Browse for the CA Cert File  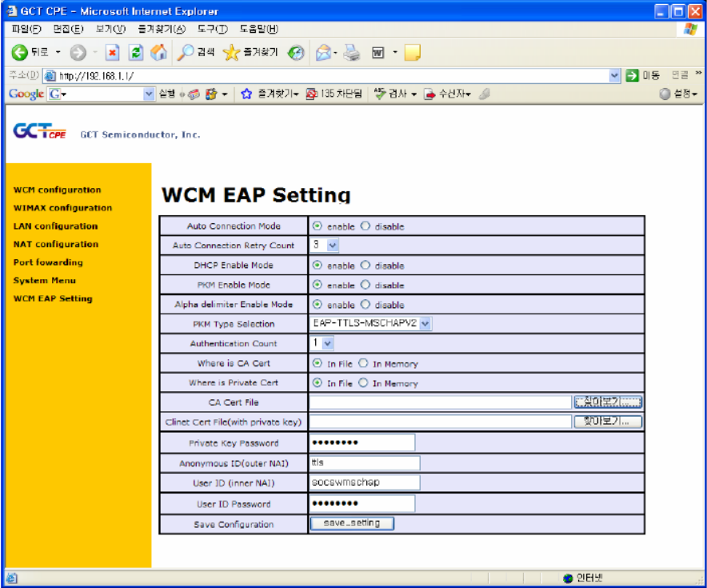(608, 402)
